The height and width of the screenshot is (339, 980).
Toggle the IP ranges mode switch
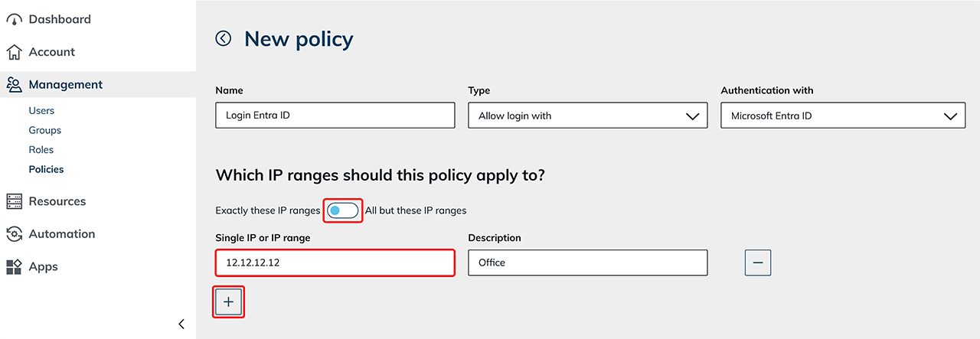(342, 210)
